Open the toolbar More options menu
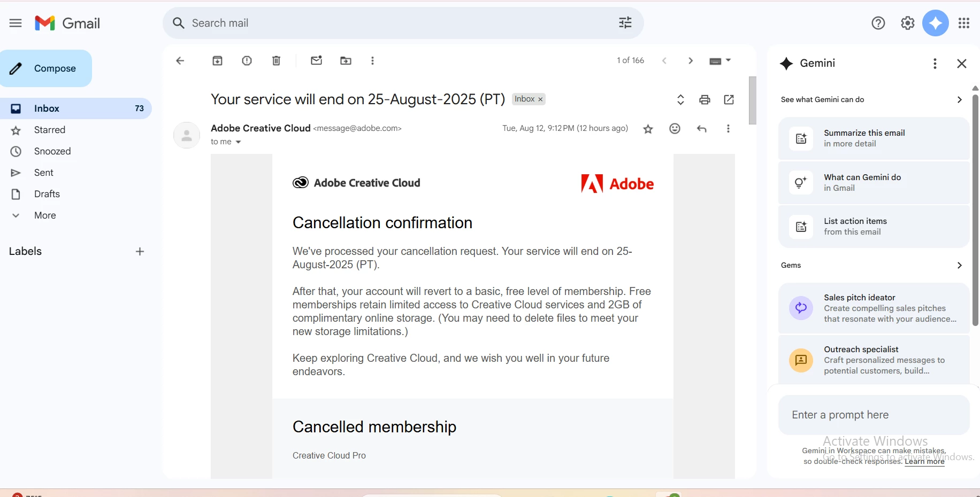980x497 pixels. 372,60
